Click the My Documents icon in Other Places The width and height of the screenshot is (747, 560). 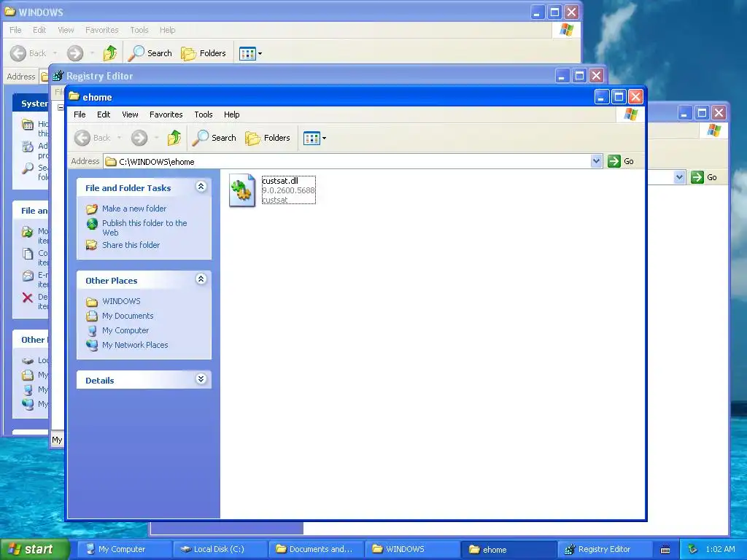tap(92, 316)
